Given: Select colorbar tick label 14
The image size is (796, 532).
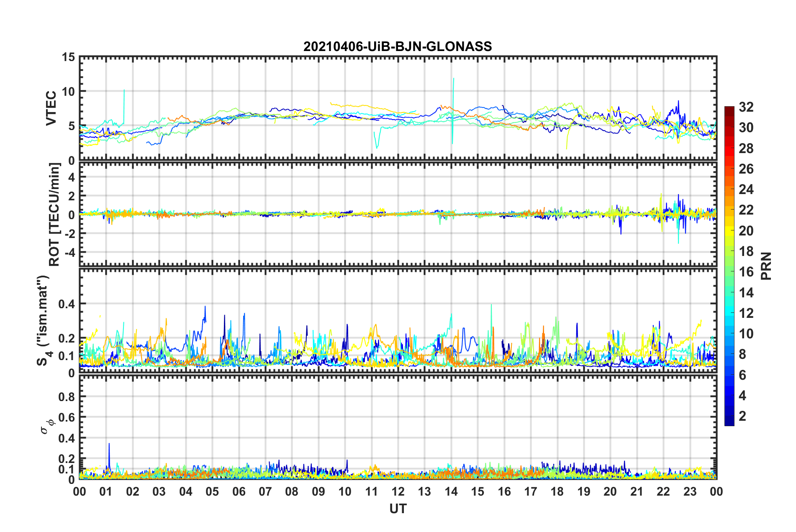Looking at the screenshot, I should click(x=746, y=293).
